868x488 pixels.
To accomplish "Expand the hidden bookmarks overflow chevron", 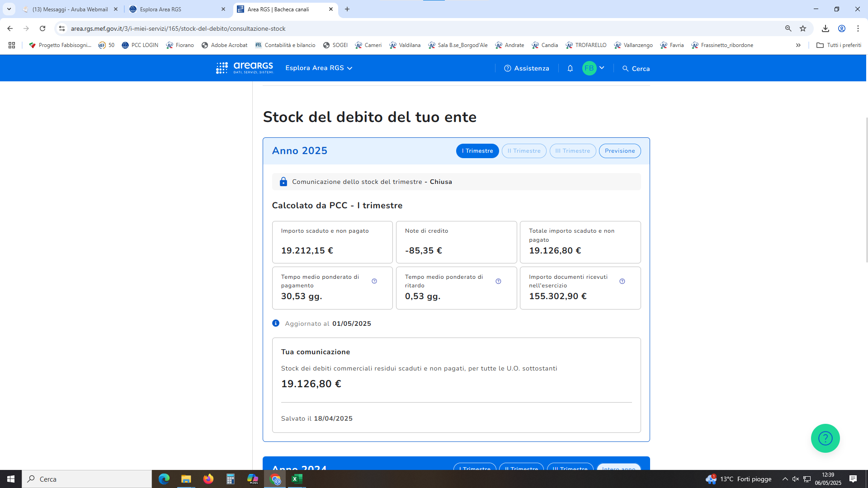I will 798,45.
